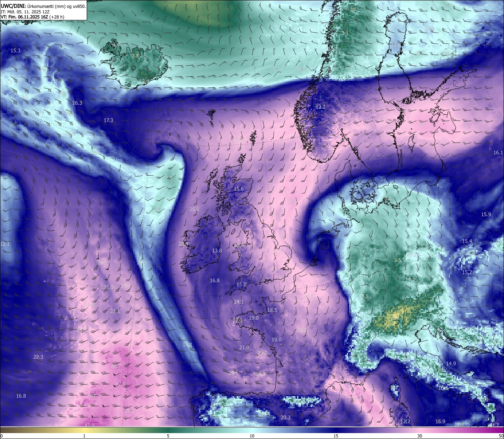Click the 15.0 value label
This screenshot has height=439, width=504.
pos(241,285)
